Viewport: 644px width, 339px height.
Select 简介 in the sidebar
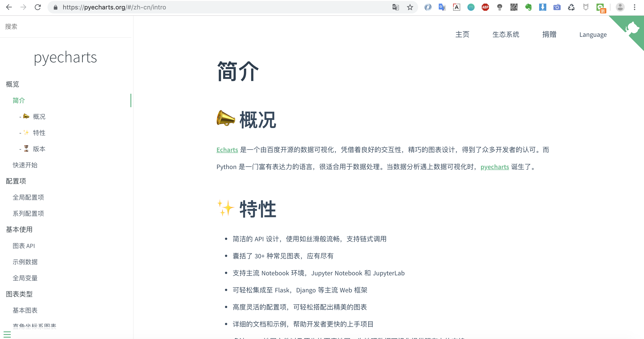coord(19,100)
